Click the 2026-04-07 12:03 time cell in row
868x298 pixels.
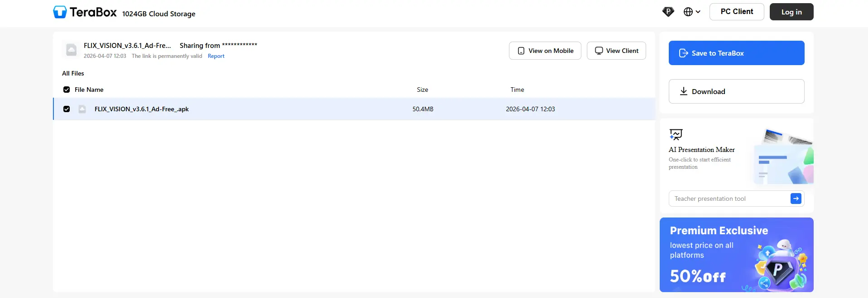(x=530, y=109)
